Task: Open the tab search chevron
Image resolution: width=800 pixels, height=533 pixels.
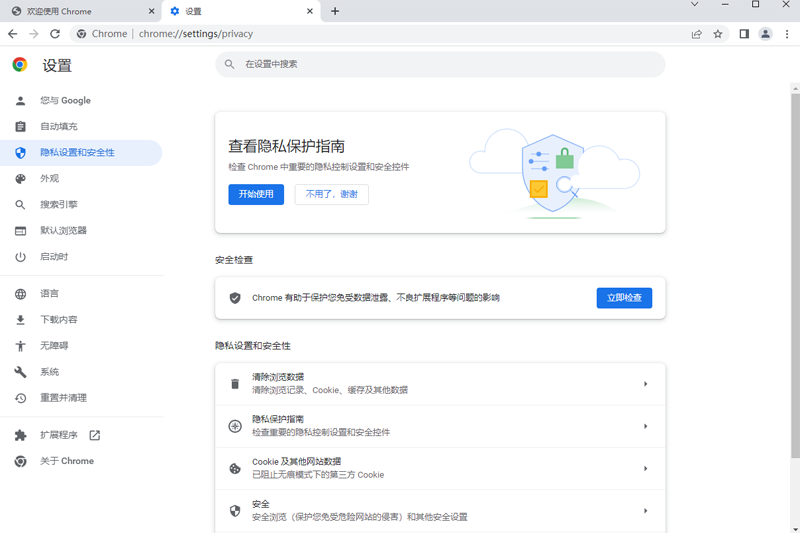Action: [x=695, y=5]
